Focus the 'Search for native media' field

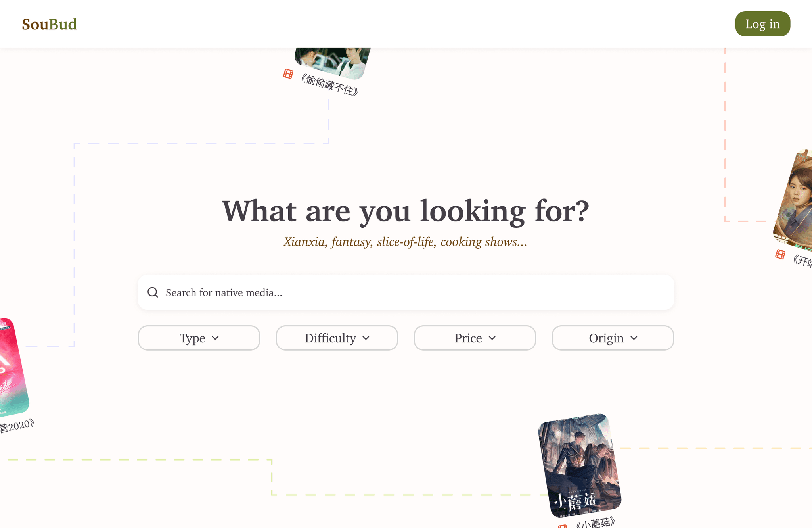point(412,292)
